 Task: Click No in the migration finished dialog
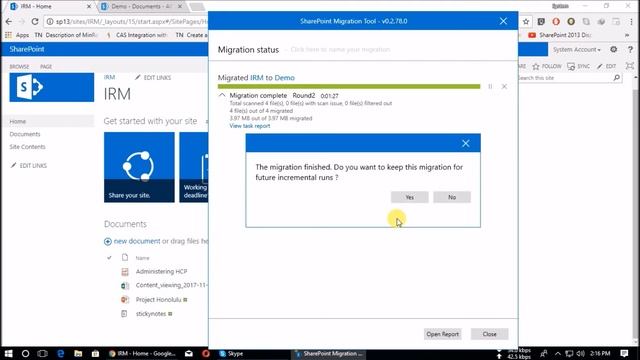[x=452, y=197]
